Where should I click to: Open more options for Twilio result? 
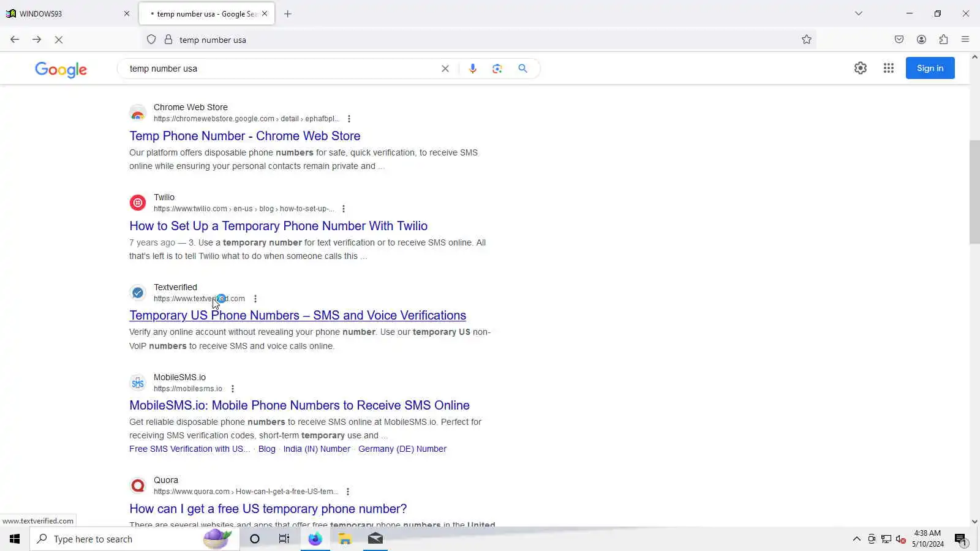point(344,209)
